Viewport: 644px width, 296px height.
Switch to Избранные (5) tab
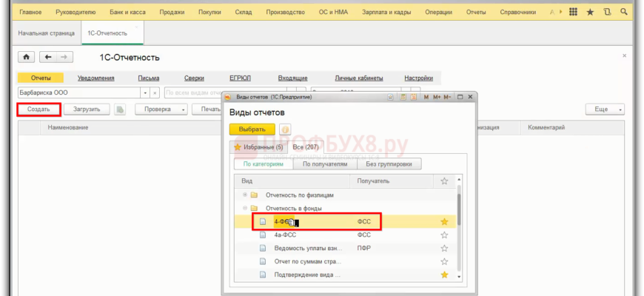point(258,147)
